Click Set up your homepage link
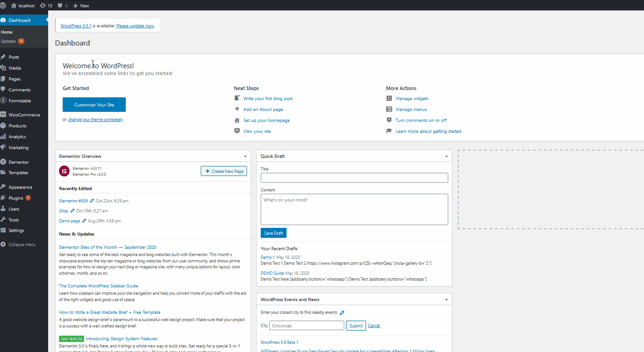The image size is (644, 352). coord(267,121)
